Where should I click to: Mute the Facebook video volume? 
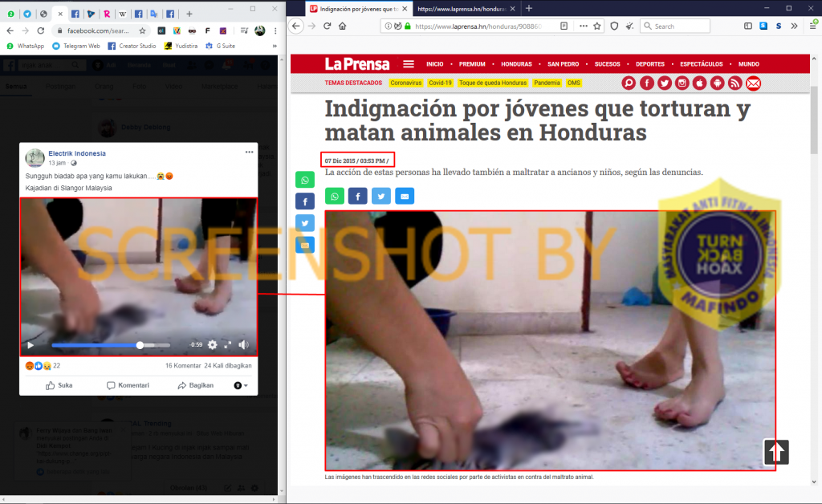243,345
